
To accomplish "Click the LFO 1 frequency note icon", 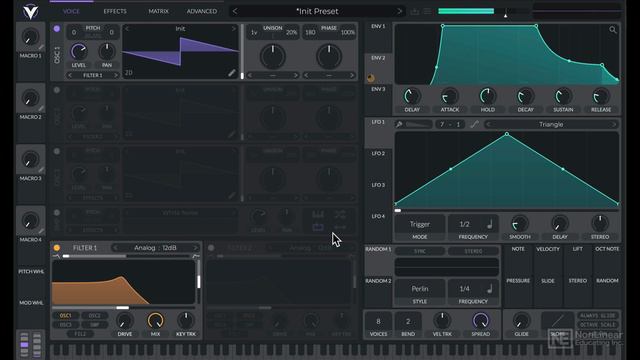I will pos(490,224).
